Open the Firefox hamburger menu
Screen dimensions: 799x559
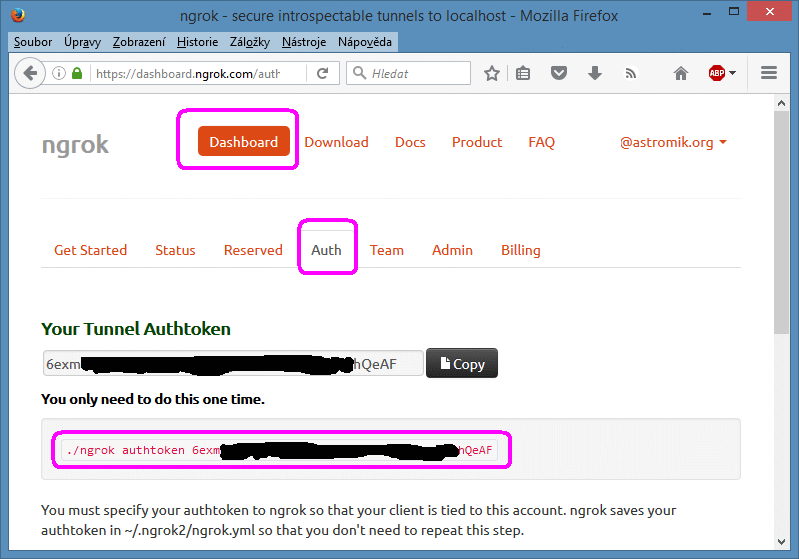pyautogui.click(x=769, y=73)
